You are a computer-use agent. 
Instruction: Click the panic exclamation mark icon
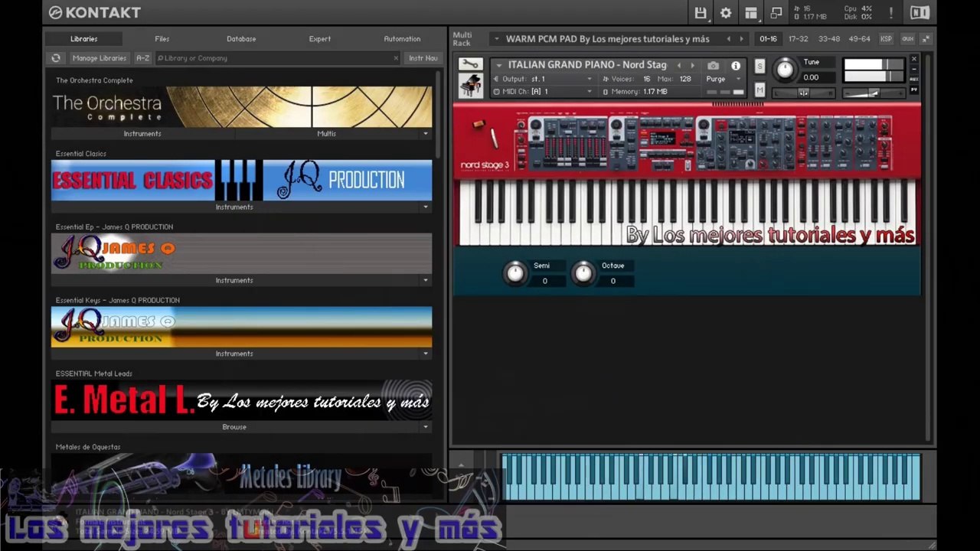891,12
